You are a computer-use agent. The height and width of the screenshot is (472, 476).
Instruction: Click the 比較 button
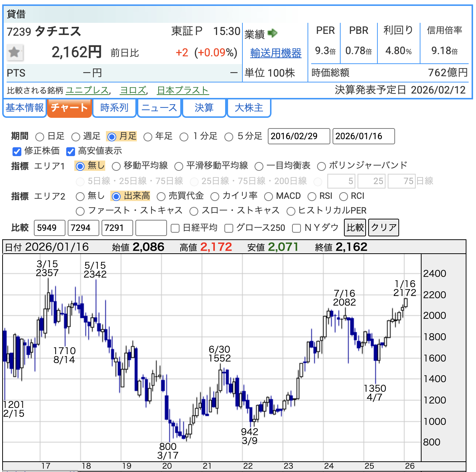click(355, 228)
